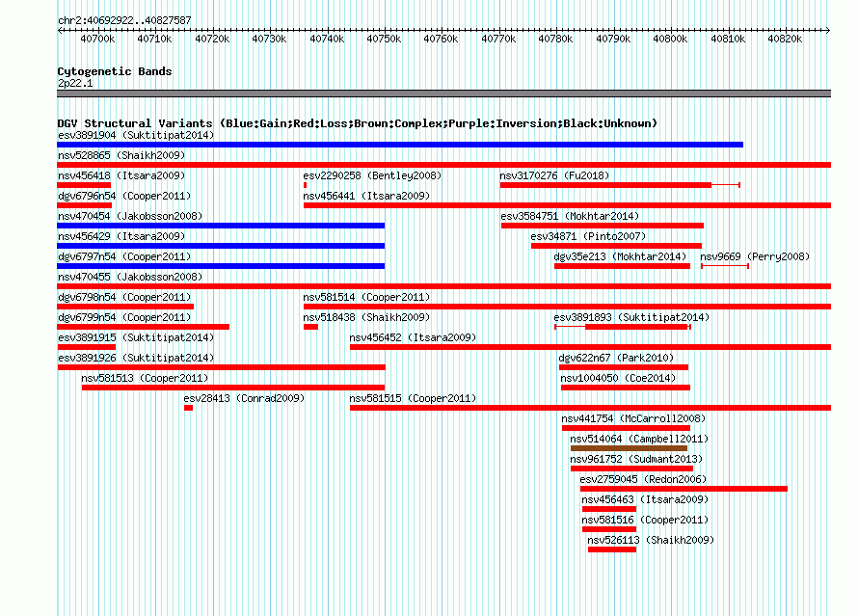This screenshot has width=858, height=616.
Task: Click the brown nsv514064 complex bar
Action: [629, 448]
